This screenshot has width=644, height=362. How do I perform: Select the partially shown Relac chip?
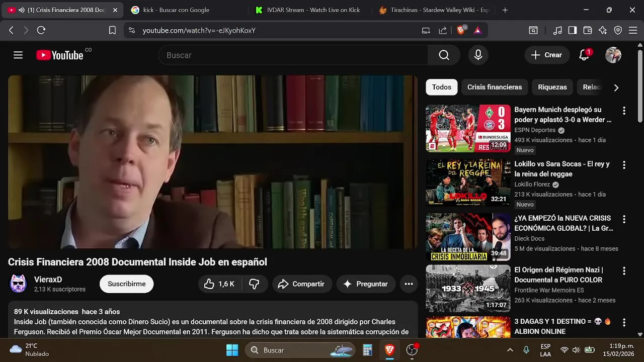click(x=591, y=87)
